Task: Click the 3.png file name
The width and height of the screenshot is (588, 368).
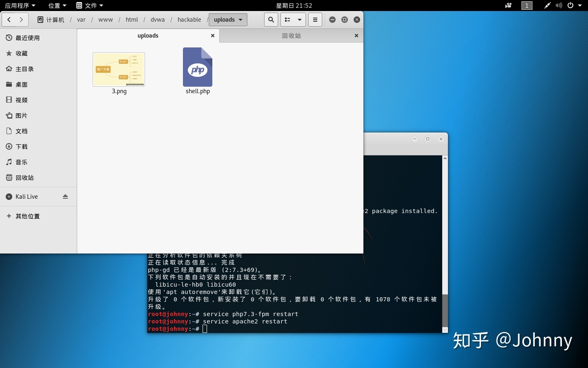Action: (x=119, y=91)
